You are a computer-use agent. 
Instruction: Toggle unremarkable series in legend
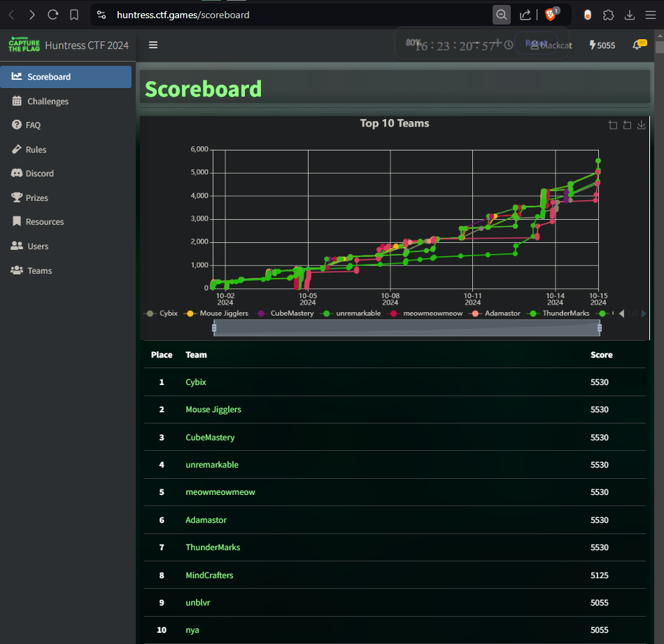pos(351,314)
